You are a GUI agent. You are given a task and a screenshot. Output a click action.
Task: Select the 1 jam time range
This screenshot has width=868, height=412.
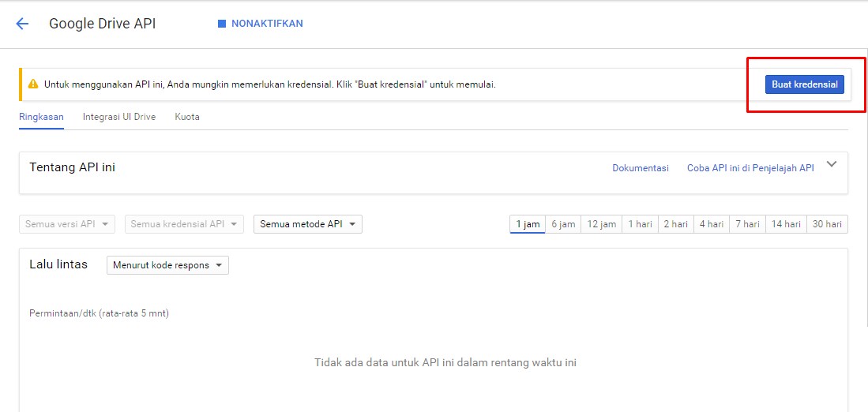coord(528,224)
